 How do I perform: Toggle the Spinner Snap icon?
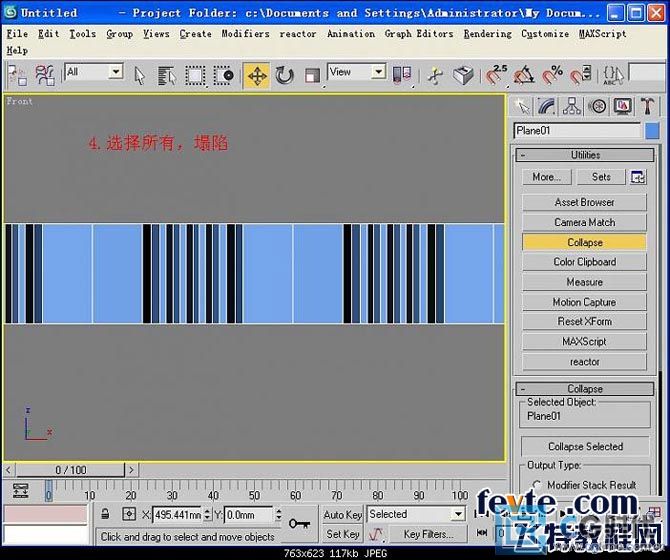580,76
